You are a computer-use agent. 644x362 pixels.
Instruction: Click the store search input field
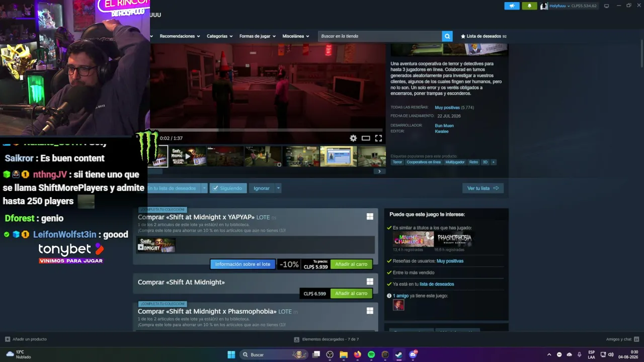pyautogui.click(x=380, y=36)
